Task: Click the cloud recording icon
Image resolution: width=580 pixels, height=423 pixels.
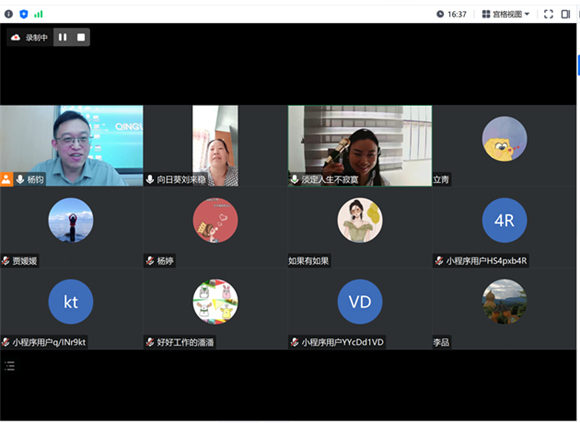Action: pyautogui.click(x=16, y=37)
